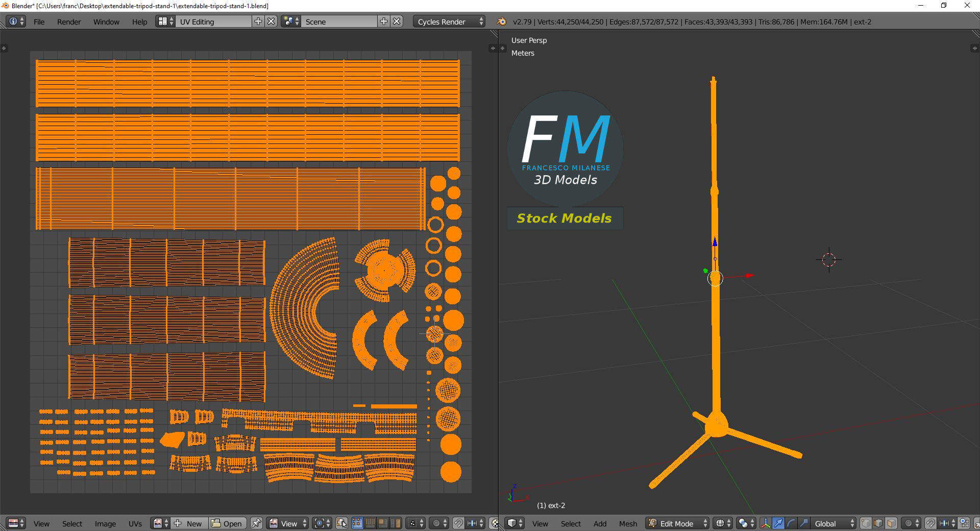Image resolution: width=980 pixels, height=531 pixels.
Task: Open the Render menu
Action: (69, 22)
